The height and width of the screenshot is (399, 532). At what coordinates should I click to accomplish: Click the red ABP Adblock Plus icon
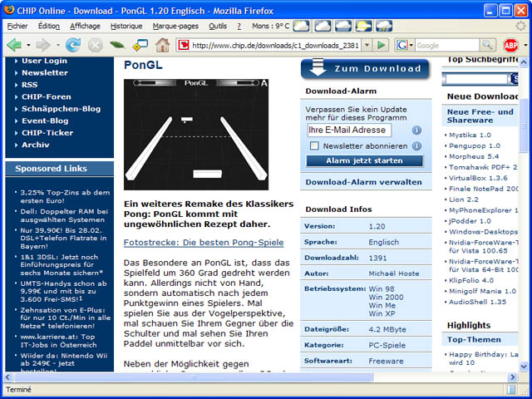(x=510, y=45)
